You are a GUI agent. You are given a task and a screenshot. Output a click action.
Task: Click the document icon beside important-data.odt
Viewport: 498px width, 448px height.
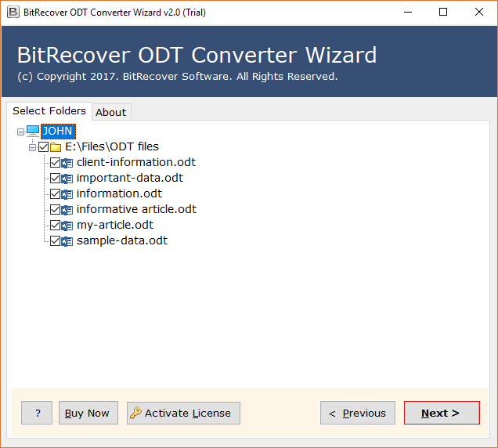click(x=67, y=179)
